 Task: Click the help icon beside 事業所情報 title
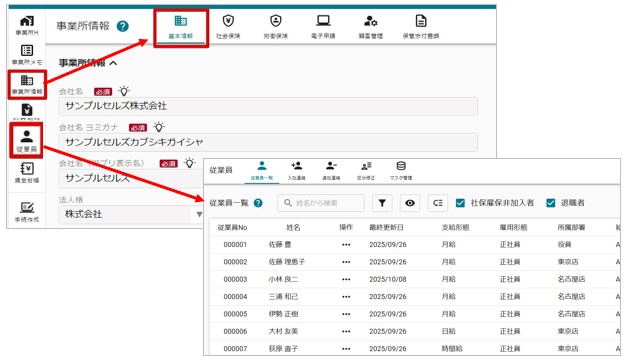point(123,26)
